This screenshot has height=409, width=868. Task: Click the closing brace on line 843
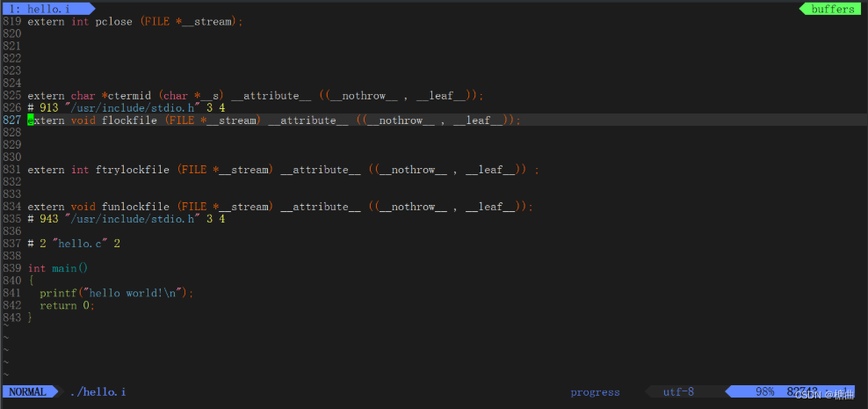(30, 318)
